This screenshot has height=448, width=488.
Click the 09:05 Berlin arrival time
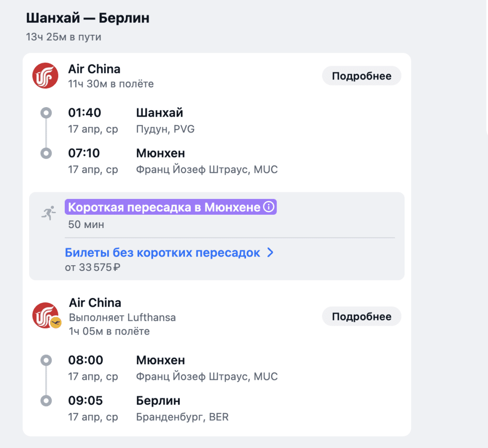(x=85, y=400)
